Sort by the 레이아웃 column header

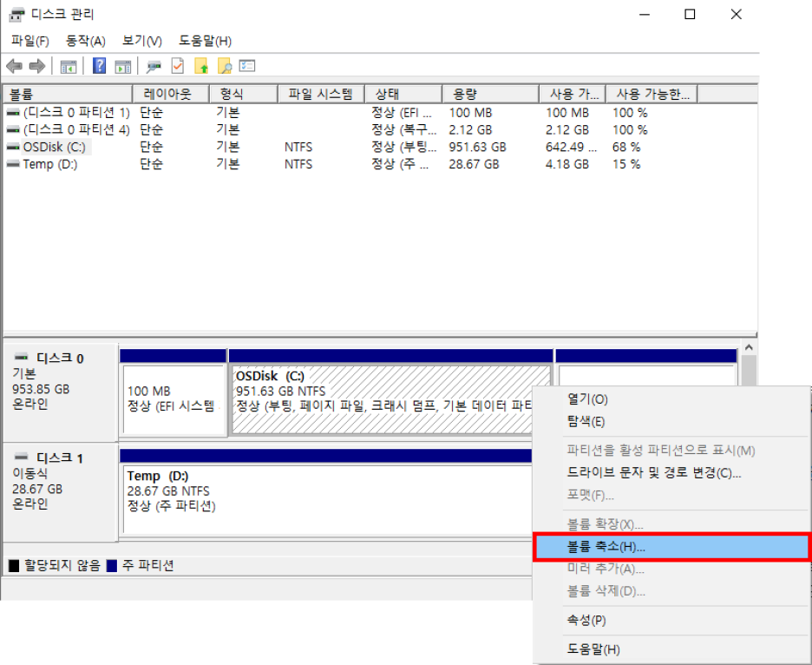[x=171, y=94]
